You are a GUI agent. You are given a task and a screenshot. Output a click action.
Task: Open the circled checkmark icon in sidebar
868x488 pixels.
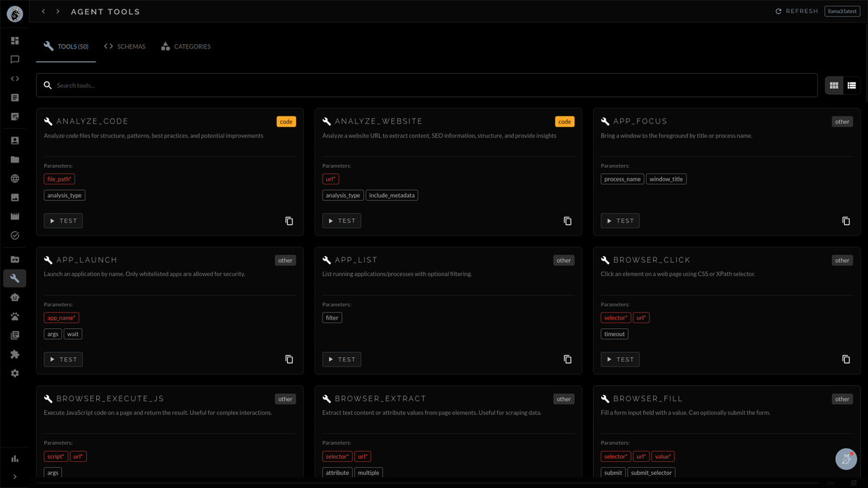[14, 235]
